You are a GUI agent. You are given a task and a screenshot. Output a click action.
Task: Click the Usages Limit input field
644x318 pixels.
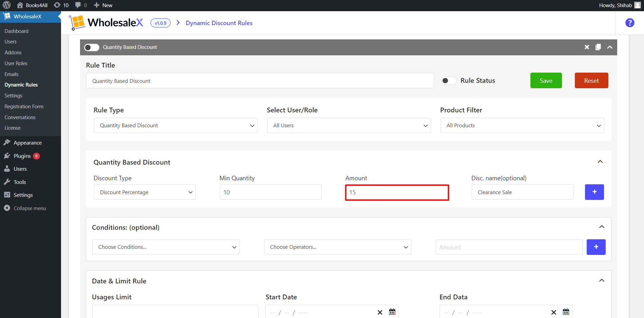[x=175, y=312]
